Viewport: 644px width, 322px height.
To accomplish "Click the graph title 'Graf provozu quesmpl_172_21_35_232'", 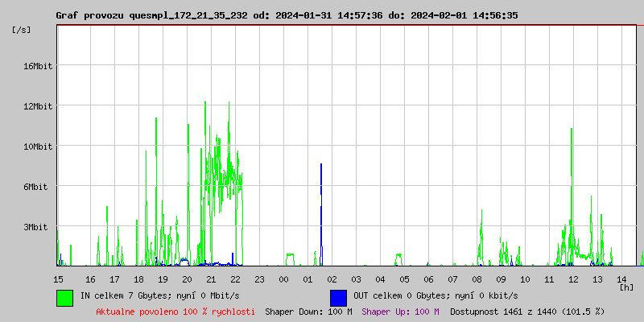I will pyautogui.click(x=151, y=15).
